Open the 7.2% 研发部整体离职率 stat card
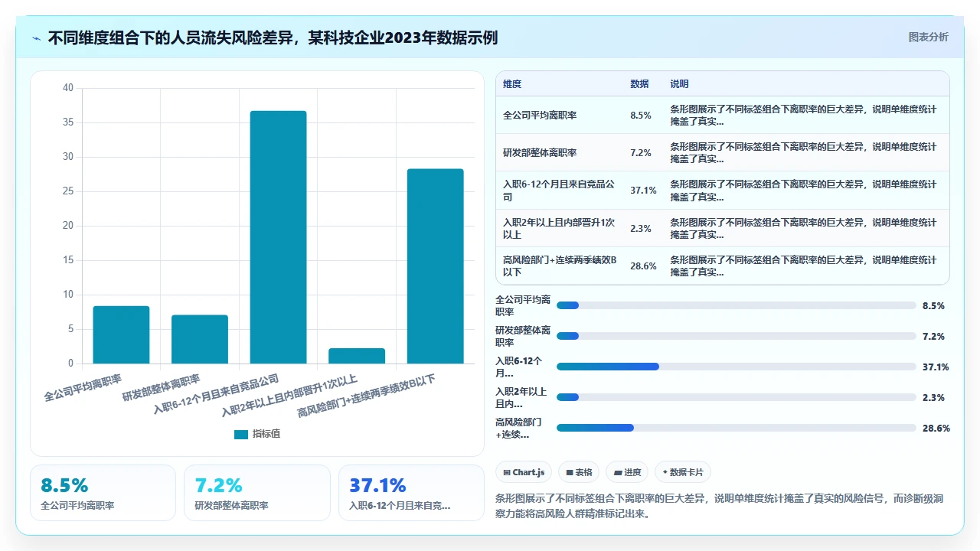 [257, 493]
